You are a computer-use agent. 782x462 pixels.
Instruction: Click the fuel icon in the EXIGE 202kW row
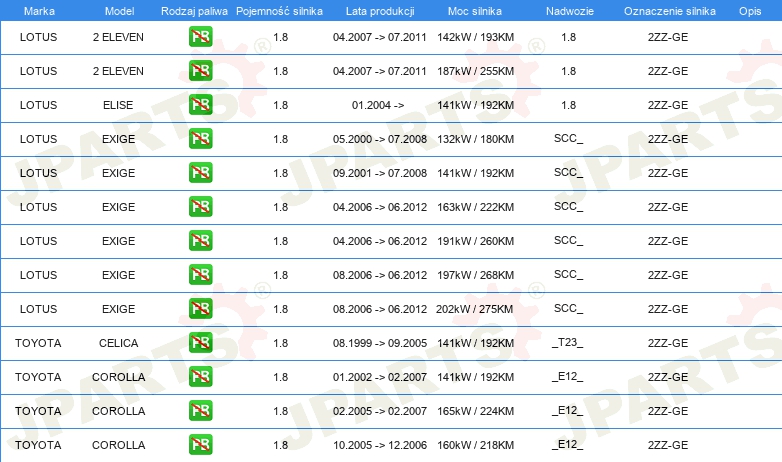pyautogui.click(x=200, y=308)
